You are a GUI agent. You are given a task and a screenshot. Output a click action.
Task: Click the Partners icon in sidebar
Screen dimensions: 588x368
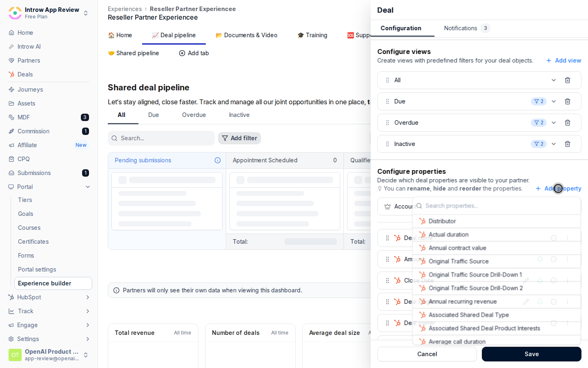coord(11,61)
